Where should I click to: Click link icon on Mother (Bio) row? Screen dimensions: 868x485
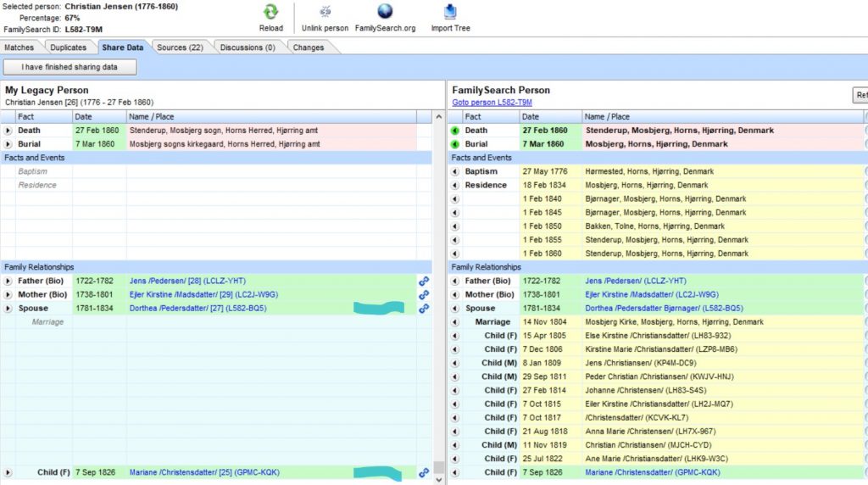tap(424, 295)
